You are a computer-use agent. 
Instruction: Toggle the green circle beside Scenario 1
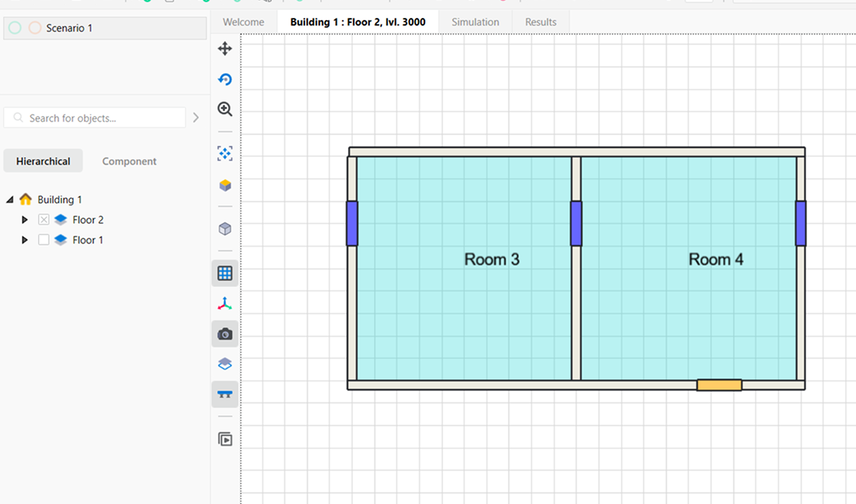(15, 28)
